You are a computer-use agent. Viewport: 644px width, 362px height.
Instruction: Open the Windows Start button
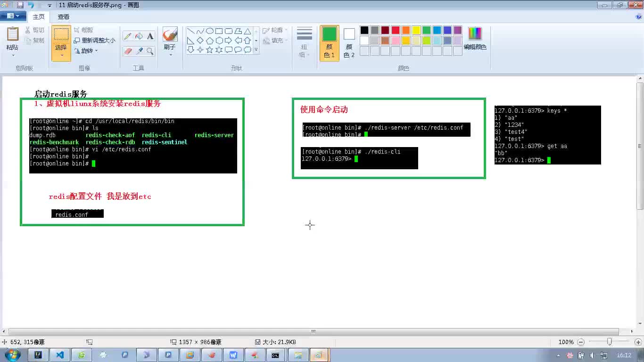click(12, 355)
